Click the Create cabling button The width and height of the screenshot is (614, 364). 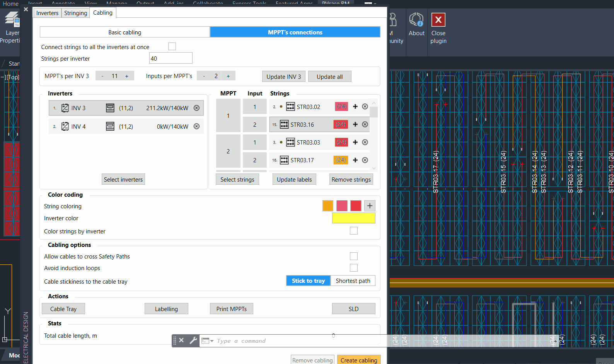(x=358, y=360)
